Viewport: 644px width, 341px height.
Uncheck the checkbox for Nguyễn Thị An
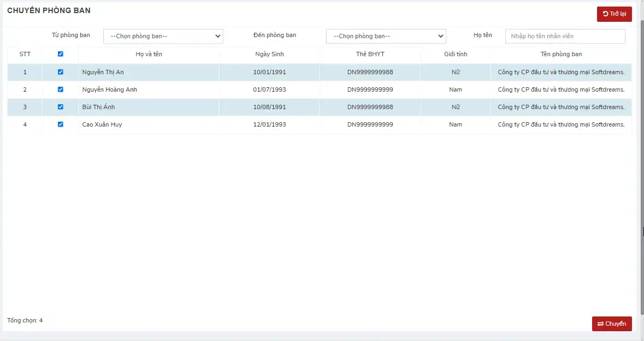point(61,72)
